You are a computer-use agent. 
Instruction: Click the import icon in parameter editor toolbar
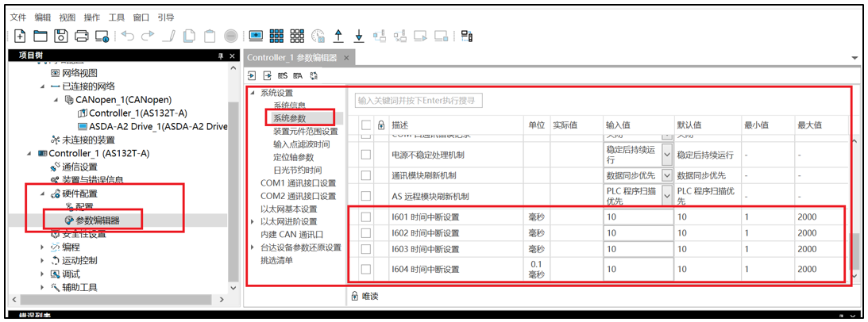253,76
